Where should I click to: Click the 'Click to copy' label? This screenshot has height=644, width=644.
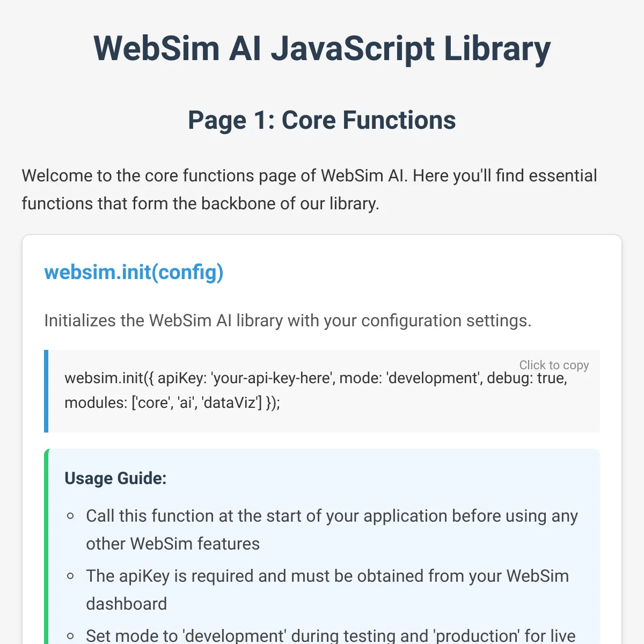point(554,365)
